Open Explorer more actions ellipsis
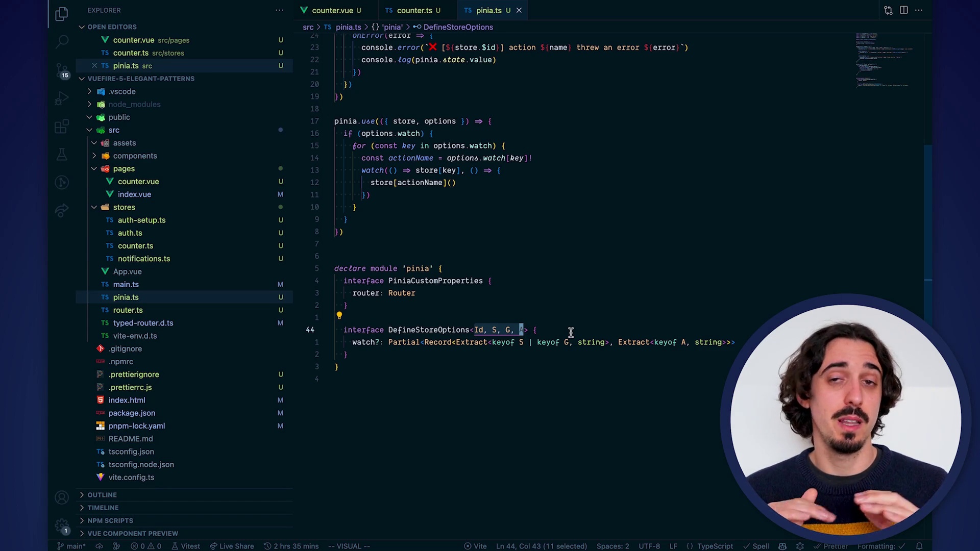 click(x=279, y=10)
